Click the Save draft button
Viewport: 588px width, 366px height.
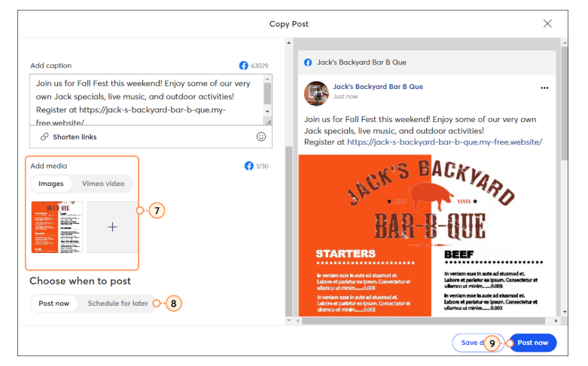point(478,343)
